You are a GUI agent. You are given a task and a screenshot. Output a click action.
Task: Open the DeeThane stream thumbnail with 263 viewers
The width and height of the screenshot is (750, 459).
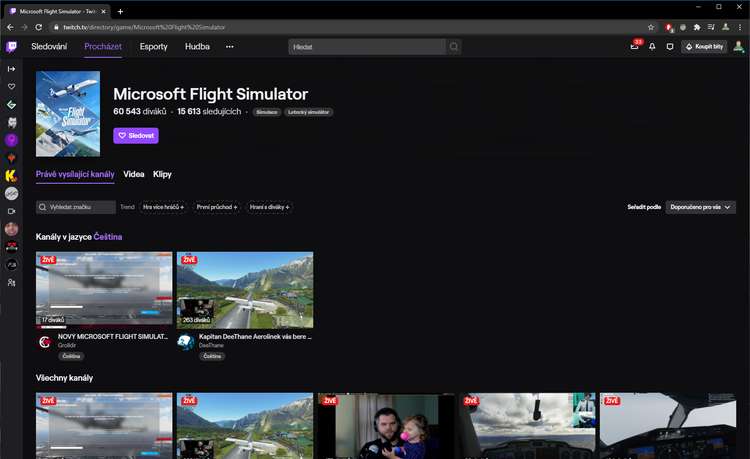point(245,289)
